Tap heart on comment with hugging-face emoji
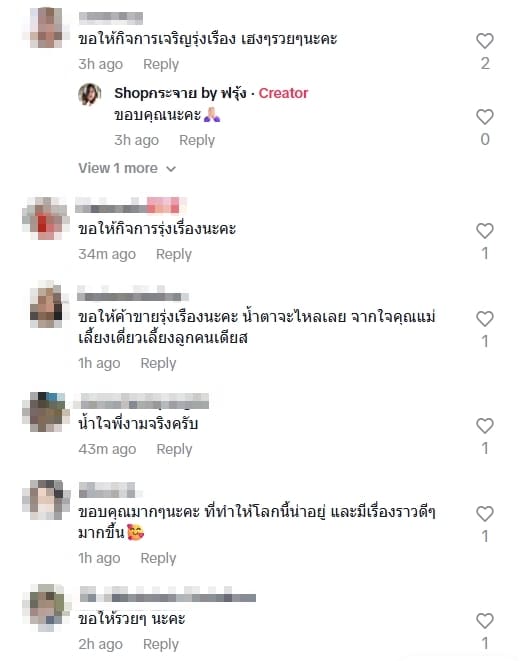Screen dimensions: 529x661 (x=485, y=514)
